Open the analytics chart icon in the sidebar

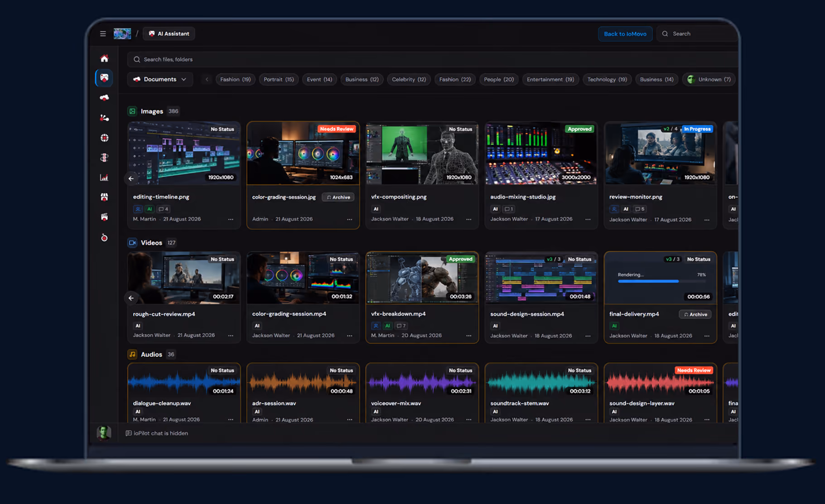[x=104, y=178]
